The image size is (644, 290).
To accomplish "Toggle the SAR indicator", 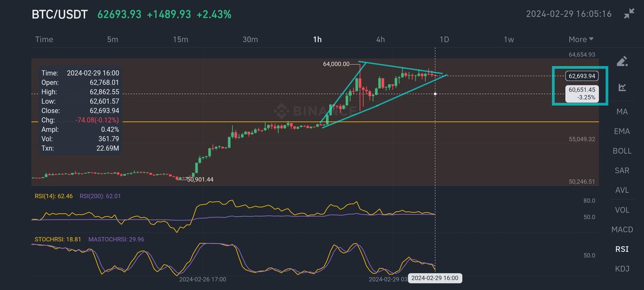I will (x=622, y=170).
